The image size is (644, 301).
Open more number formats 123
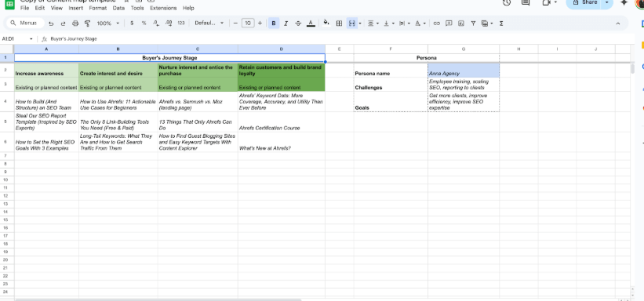click(x=181, y=24)
